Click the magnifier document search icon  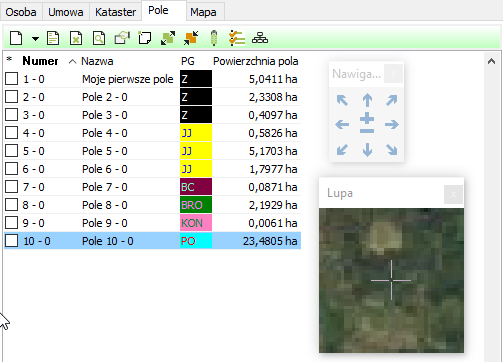[99, 38]
